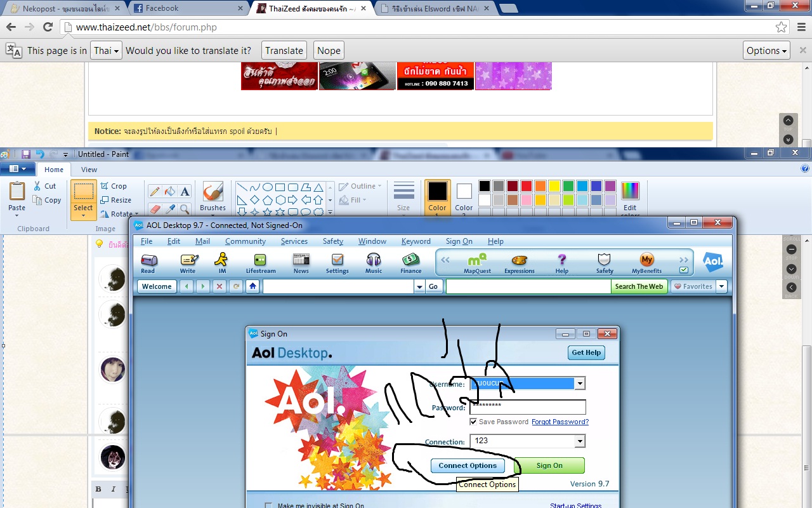Click the green Sign On button
The image size is (812, 508).
point(549,465)
